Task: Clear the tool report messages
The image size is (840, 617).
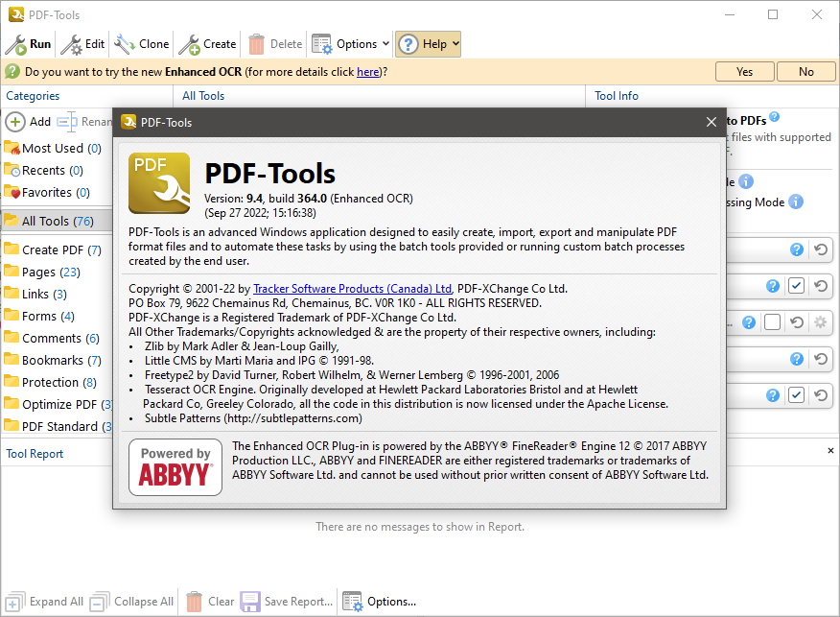Action: (210, 602)
